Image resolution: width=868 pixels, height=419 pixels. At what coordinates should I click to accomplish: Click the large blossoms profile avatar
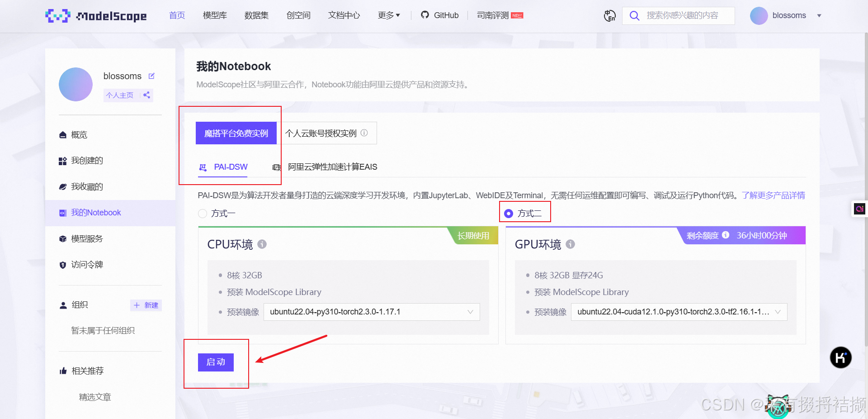pyautogui.click(x=75, y=85)
